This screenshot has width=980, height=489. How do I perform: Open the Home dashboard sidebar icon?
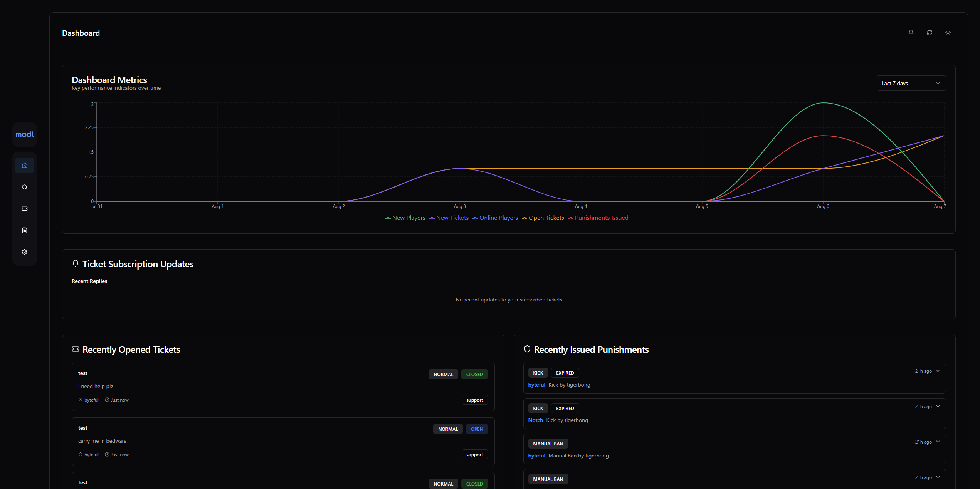click(25, 166)
